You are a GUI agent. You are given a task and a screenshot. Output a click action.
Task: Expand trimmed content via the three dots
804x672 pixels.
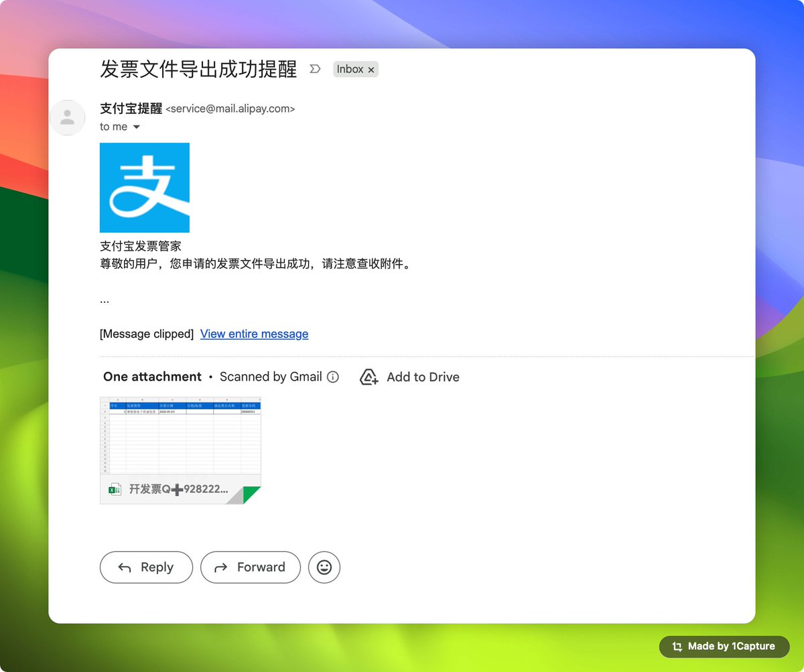(x=105, y=301)
